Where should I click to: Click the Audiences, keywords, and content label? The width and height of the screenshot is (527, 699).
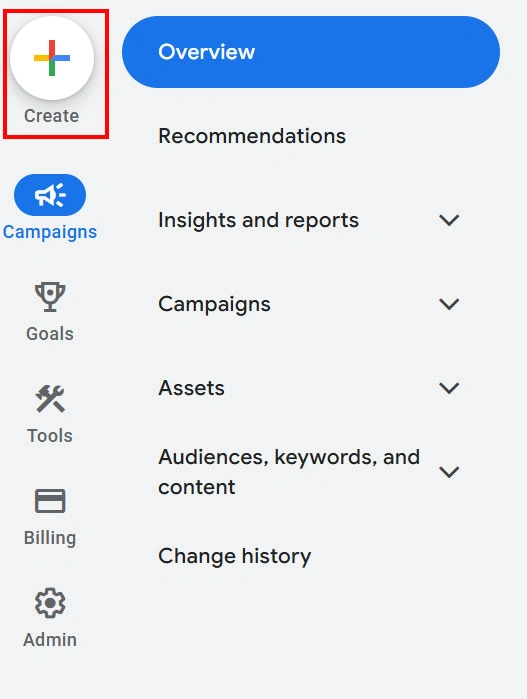pos(289,472)
